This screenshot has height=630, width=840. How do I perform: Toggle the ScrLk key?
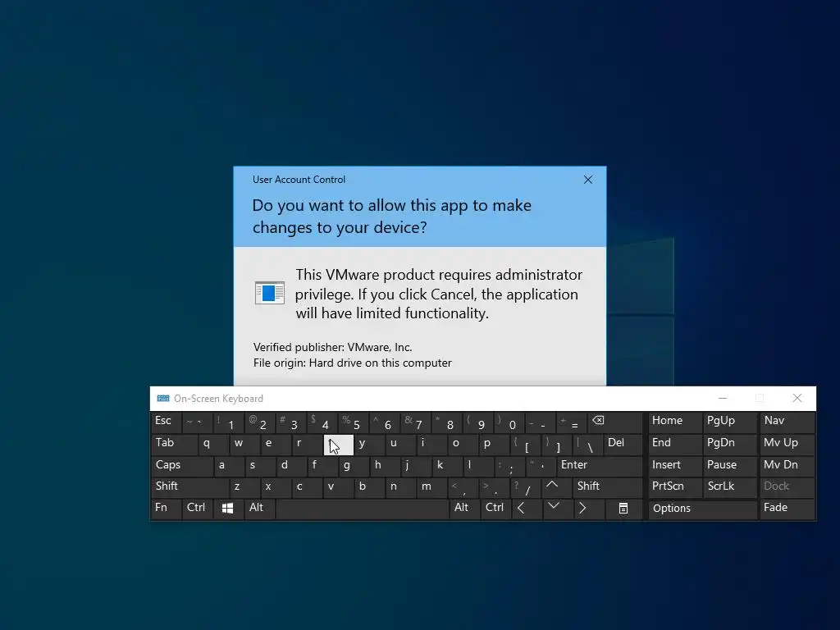pos(729,487)
